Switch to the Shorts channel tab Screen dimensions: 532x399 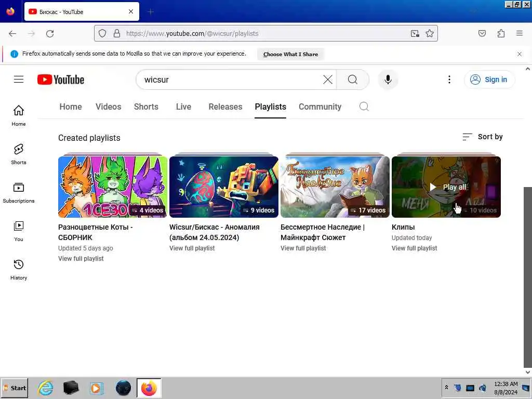tap(146, 107)
